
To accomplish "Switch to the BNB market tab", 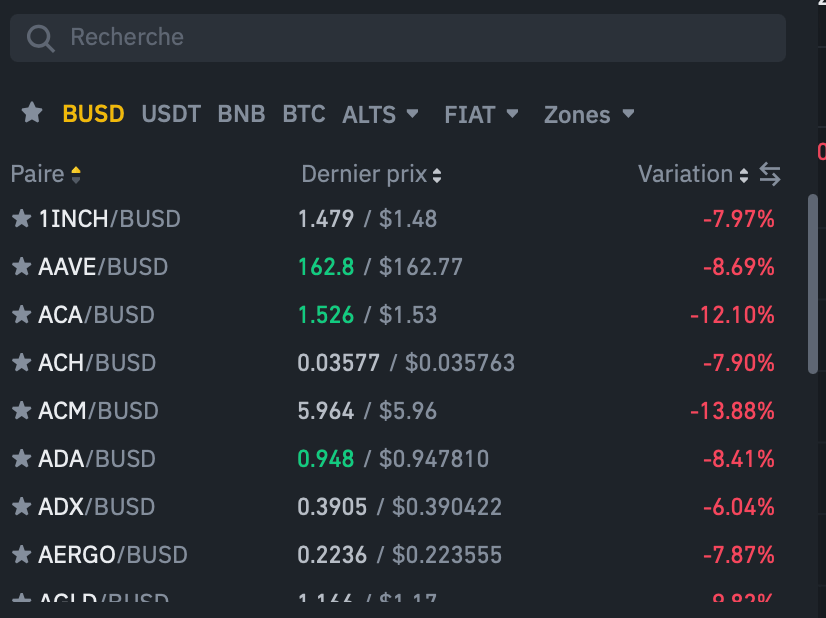I will point(241,114).
